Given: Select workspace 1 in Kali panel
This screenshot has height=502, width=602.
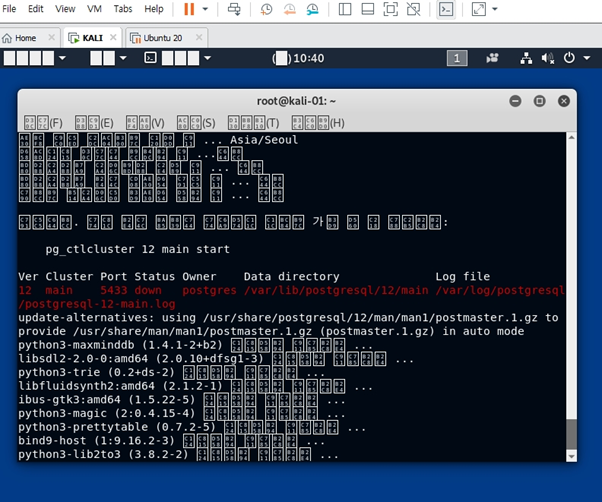Looking at the screenshot, I should 457,58.
